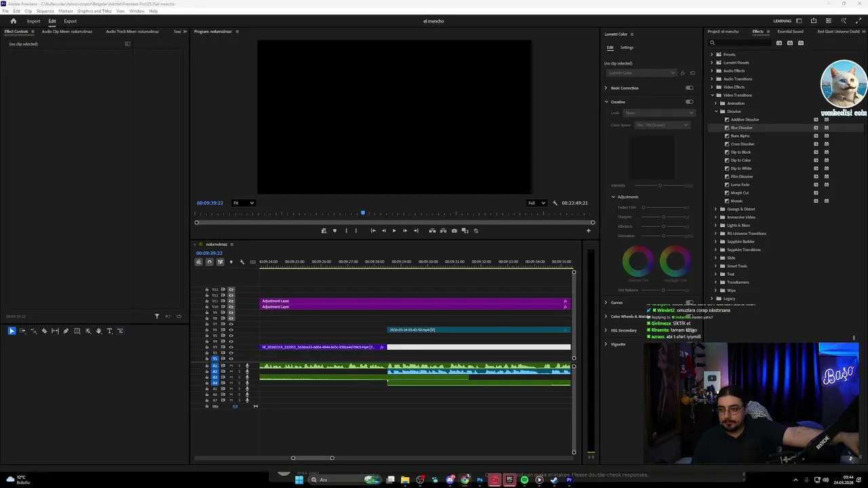Screen dimensions: 868x488
Task: Select Cross Dissolve transition
Action: pyautogui.click(x=742, y=144)
